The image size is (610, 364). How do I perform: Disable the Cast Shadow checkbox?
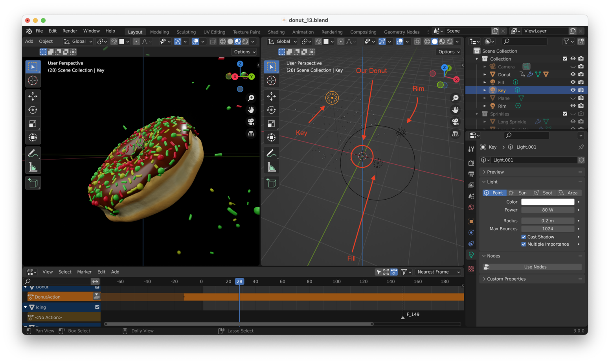click(x=524, y=237)
